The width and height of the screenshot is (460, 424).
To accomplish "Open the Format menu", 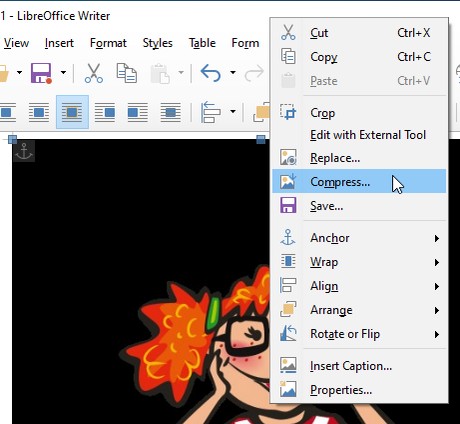I will pos(108,43).
